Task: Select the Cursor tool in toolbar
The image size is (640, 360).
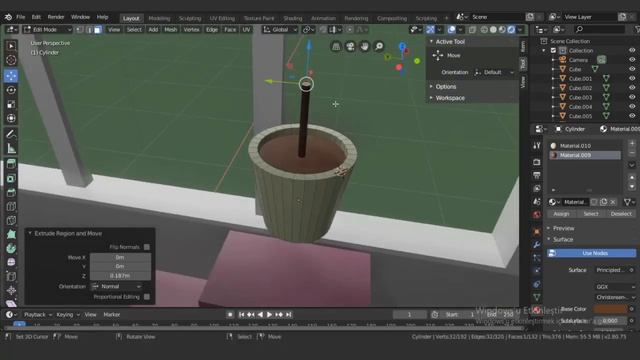Action: (x=11, y=60)
